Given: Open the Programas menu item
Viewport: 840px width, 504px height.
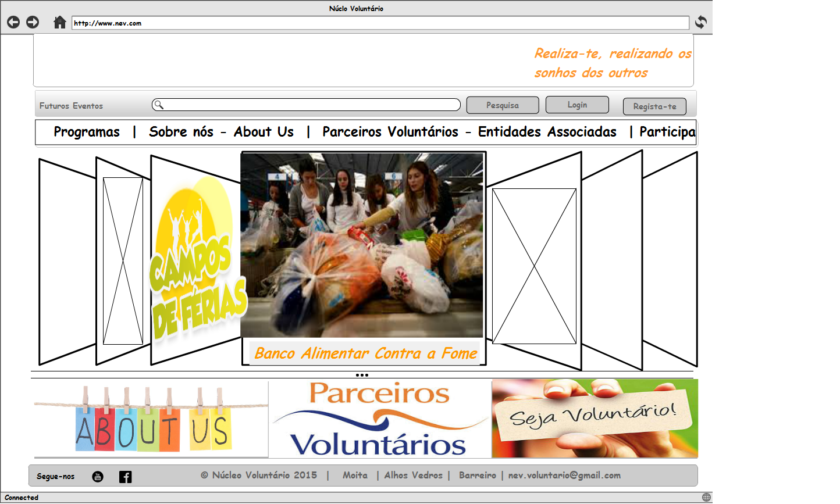Looking at the screenshot, I should (x=87, y=132).
